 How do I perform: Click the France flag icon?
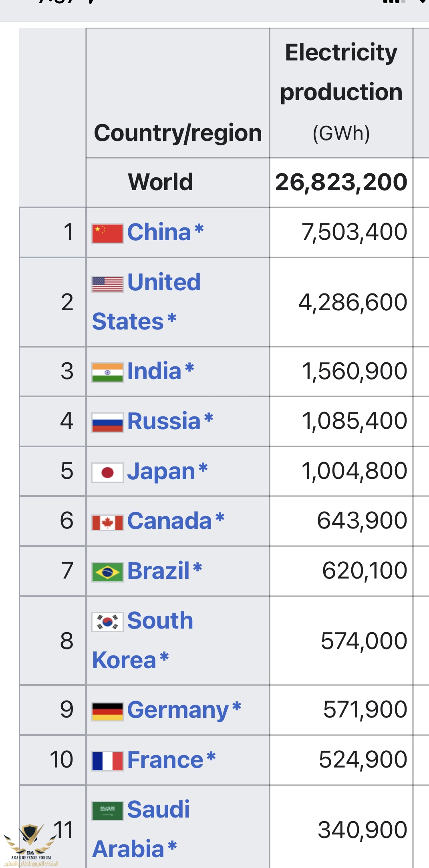click(107, 761)
